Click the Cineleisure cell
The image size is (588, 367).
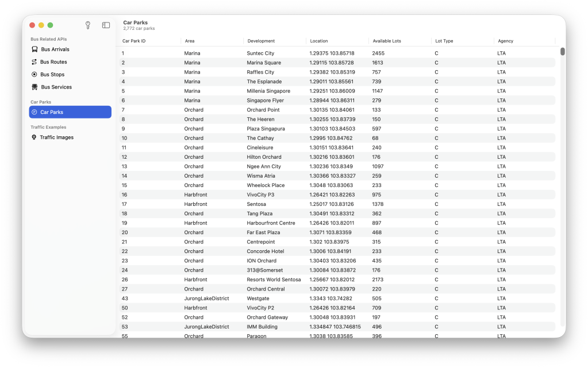[260, 147]
